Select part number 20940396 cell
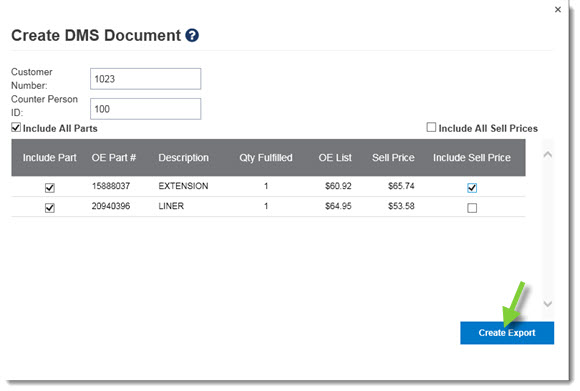 111,206
